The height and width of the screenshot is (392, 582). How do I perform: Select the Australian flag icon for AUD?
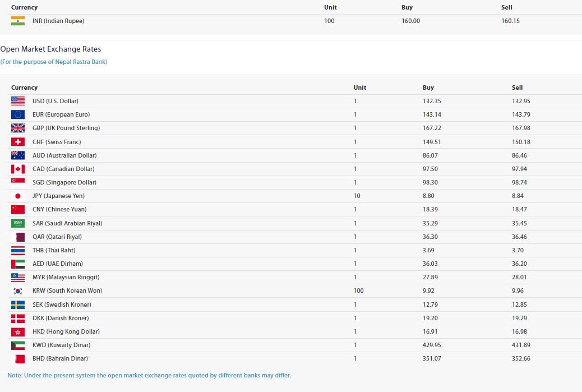tap(18, 155)
